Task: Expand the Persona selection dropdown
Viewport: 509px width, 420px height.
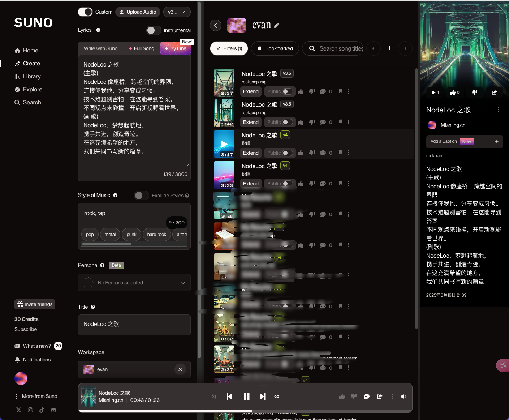Action: click(x=134, y=283)
